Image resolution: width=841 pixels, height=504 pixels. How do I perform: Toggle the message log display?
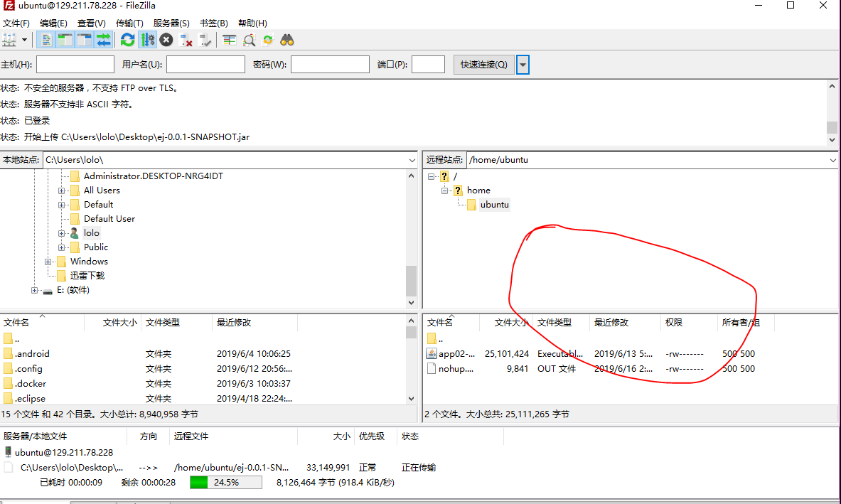pos(46,40)
